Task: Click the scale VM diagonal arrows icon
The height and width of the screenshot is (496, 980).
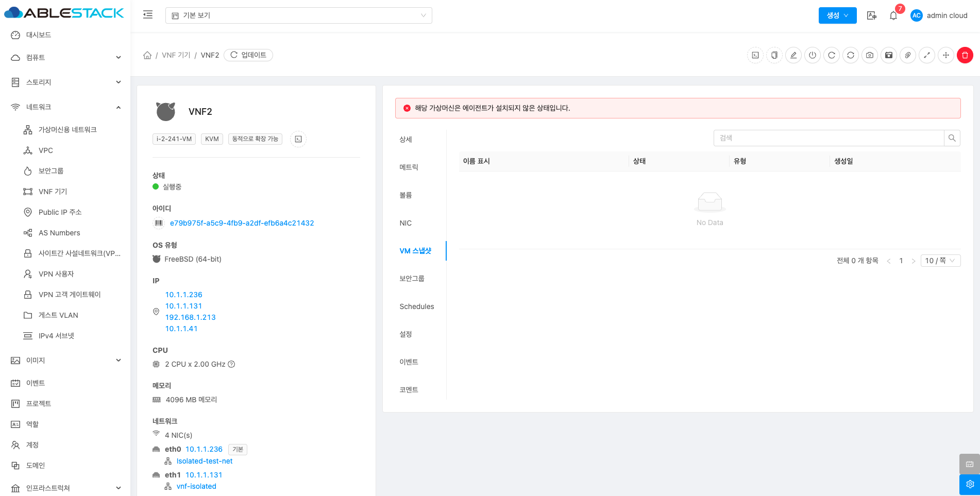Action: (927, 55)
